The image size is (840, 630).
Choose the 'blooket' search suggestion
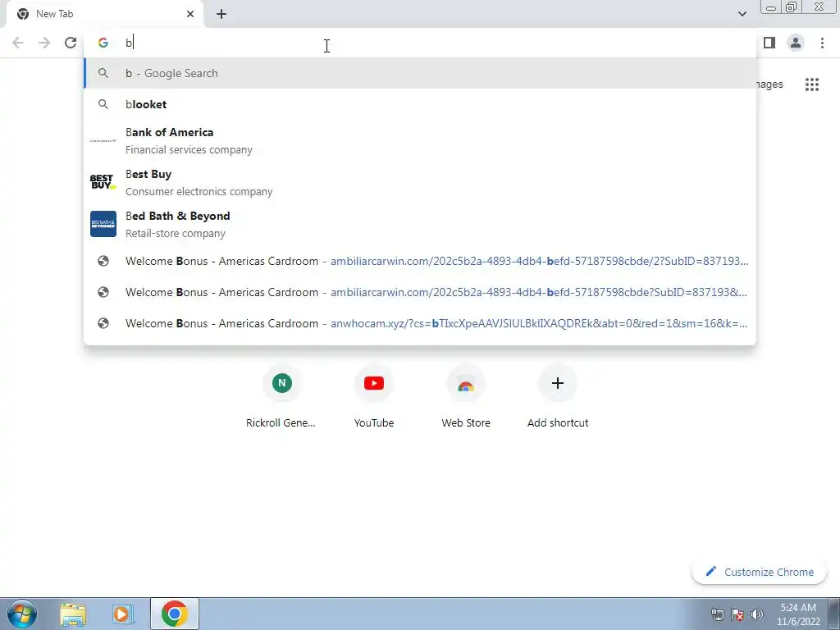420,104
